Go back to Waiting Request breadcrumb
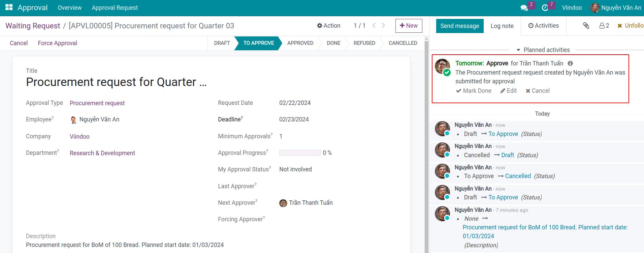644x253 pixels. tap(33, 26)
